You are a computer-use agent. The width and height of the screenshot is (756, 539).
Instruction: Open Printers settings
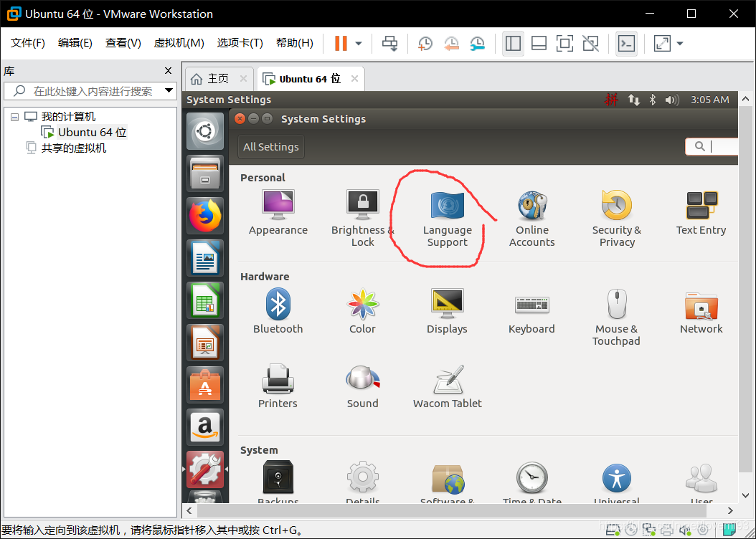[x=278, y=386]
